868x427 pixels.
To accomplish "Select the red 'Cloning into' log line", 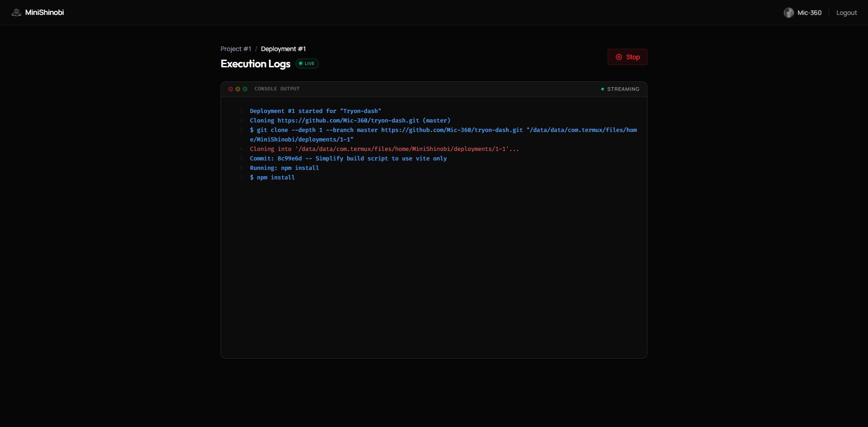I will 384,149.
